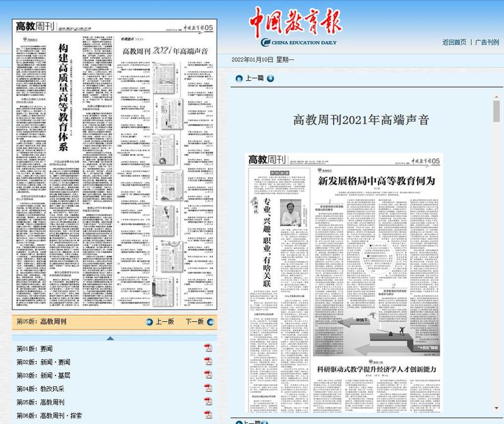Collapse the edition list with the up triangle
504x424 pixels.
[110, 338]
